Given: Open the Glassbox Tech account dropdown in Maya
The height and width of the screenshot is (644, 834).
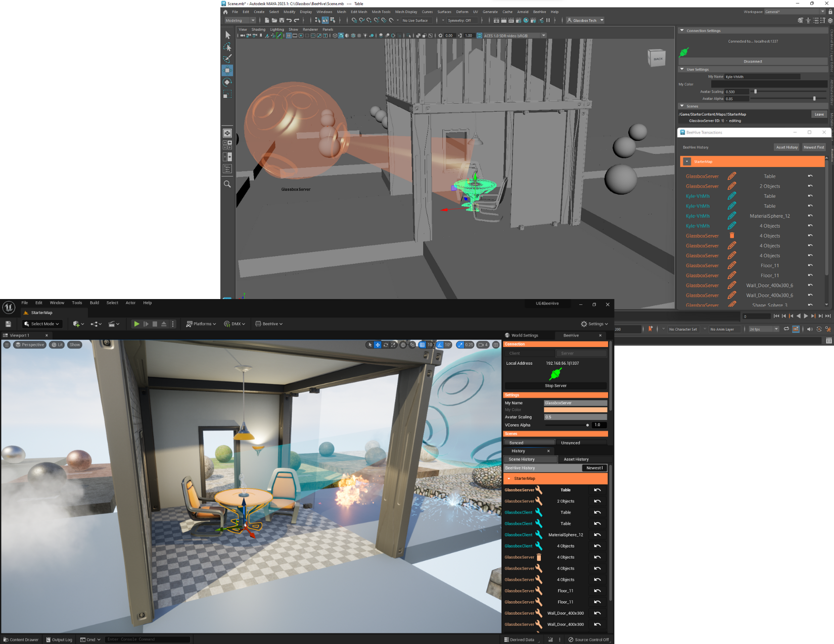Looking at the screenshot, I should (585, 20).
